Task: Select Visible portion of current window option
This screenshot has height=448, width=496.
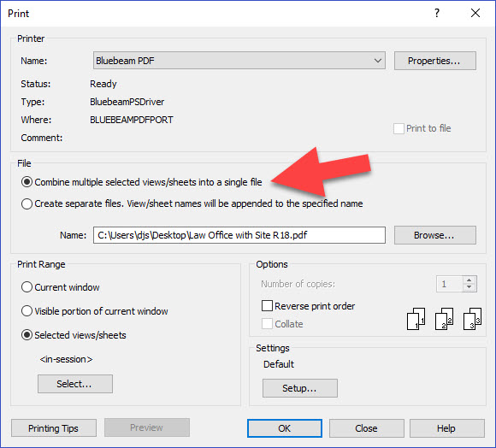Action: tap(27, 311)
